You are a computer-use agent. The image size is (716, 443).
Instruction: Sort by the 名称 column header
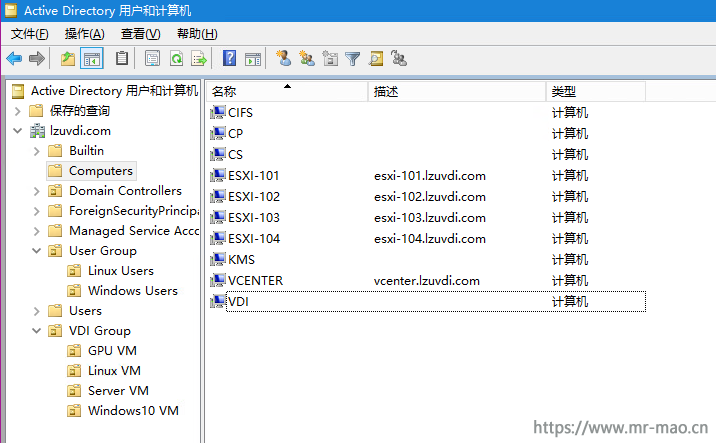pos(286,91)
